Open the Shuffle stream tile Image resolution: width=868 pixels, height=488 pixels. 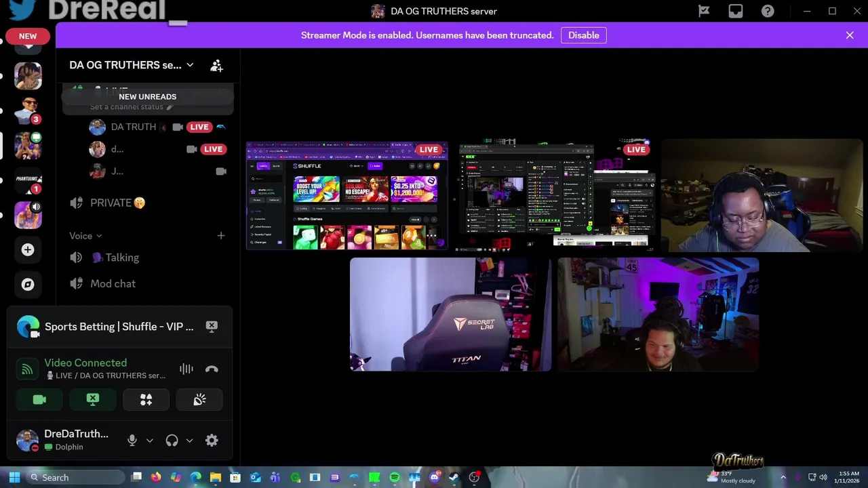point(347,196)
